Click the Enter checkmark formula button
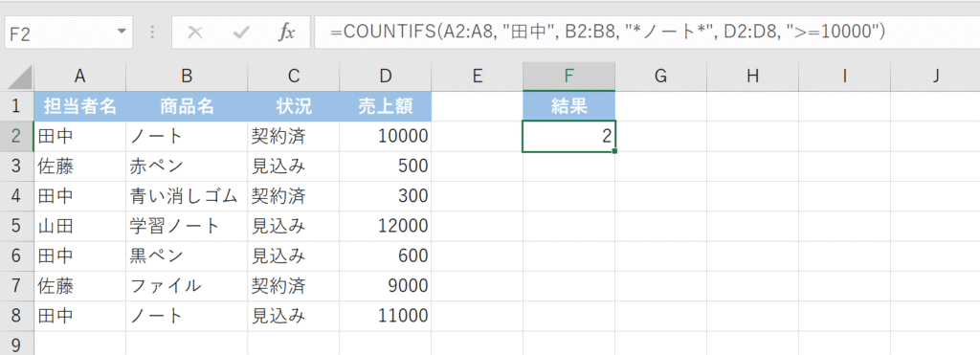Image resolution: width=980 pixels, height=355 pixels. coord(240,33)
